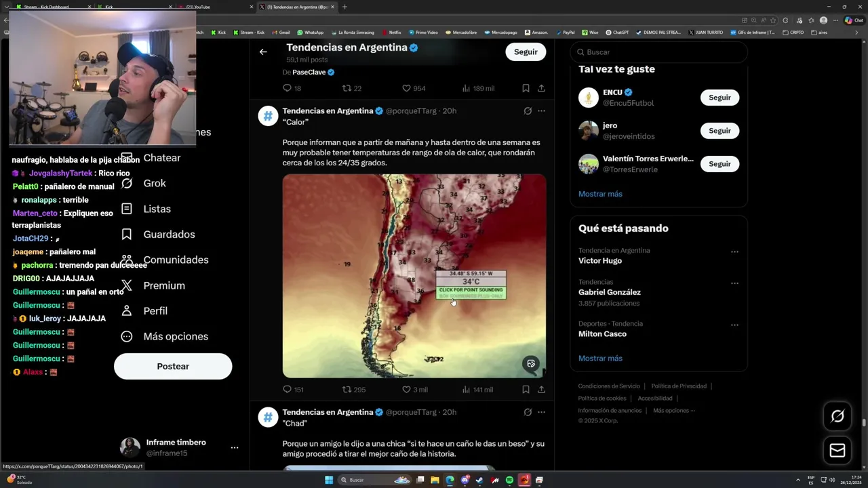Open a new browser tab

tap(344, 7)
